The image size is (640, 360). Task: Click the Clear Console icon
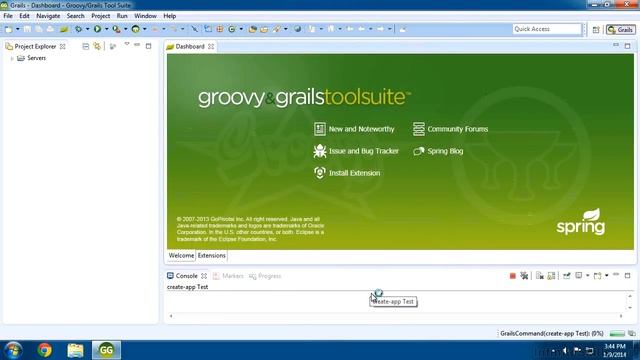pos(540,276)
